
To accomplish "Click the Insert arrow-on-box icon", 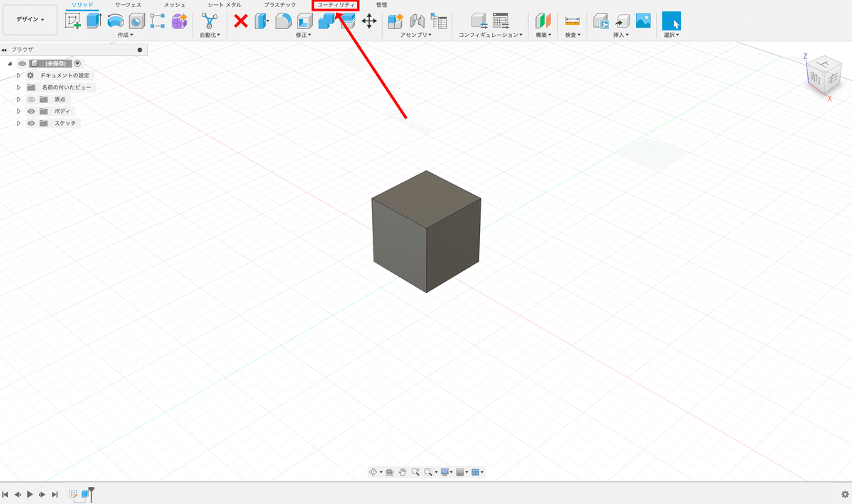I will (622, 21).
